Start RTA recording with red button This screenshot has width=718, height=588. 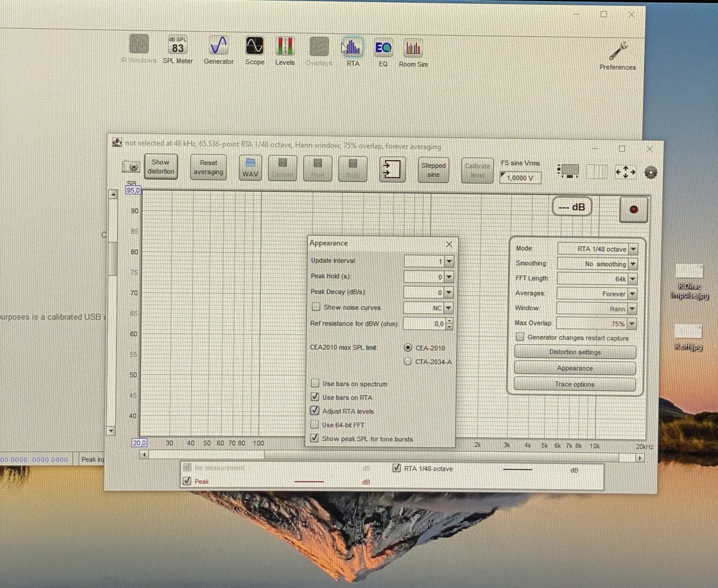[634, 210]
